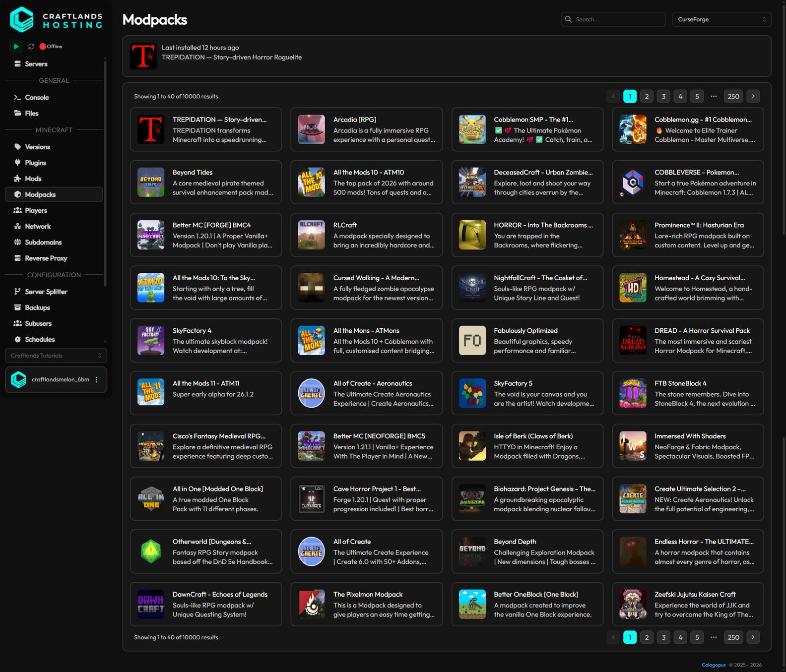Viewport: 786px width, 672px height.
Task: Click the Subdomains globe icon
Action: [17, 243]
